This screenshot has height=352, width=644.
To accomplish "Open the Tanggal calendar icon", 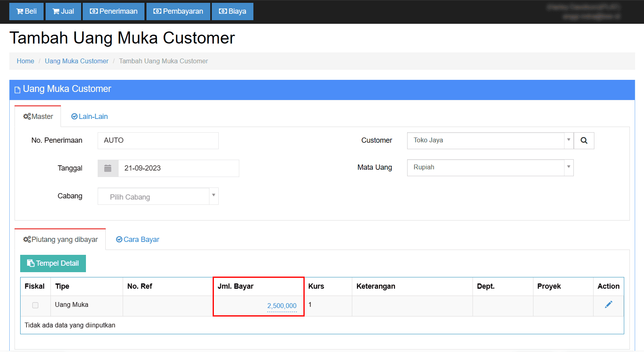I will point(108,169).
